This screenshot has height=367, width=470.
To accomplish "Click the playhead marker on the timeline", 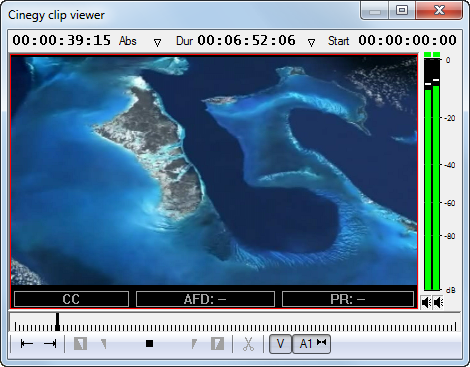I will 57,322.
